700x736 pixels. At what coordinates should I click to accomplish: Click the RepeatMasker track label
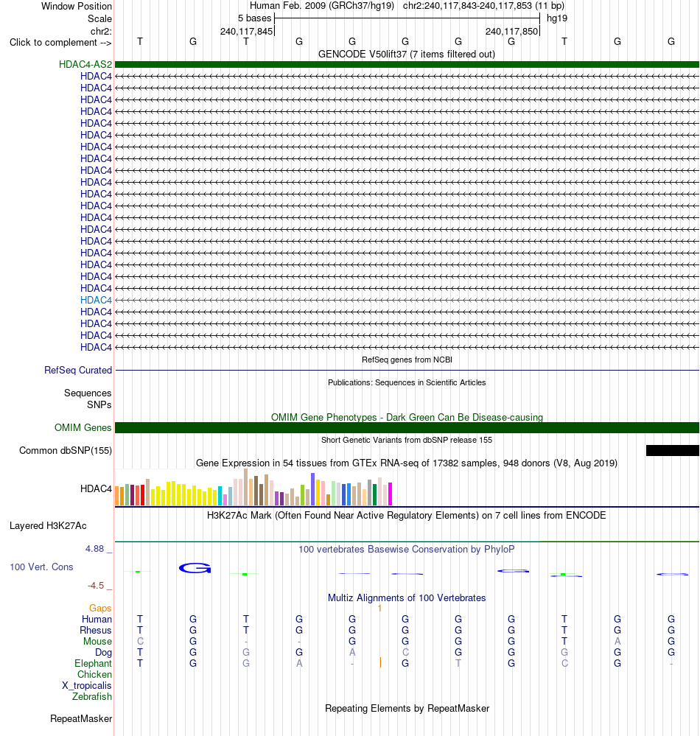[x=81, y=718]
